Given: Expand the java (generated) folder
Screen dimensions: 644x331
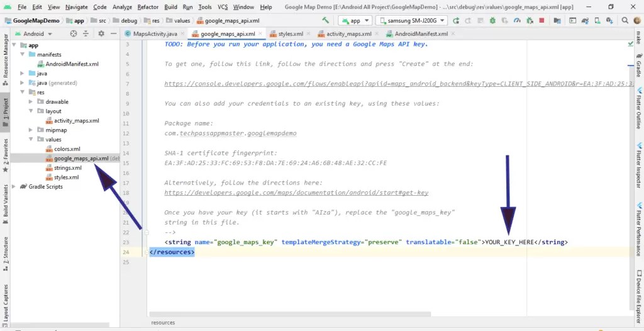Looking at the screenshot, I should (x=23, y=83).
